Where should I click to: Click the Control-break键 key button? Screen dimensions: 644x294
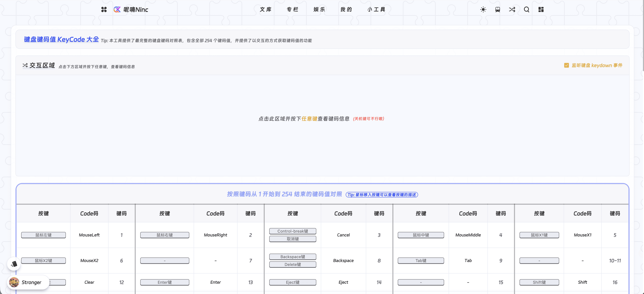click(x=292, y=231)
